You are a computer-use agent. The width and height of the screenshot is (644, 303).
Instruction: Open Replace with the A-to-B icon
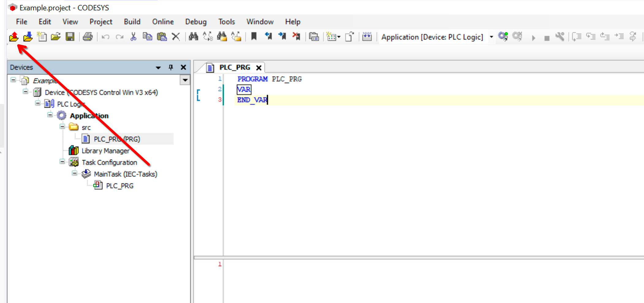[208, 37]
